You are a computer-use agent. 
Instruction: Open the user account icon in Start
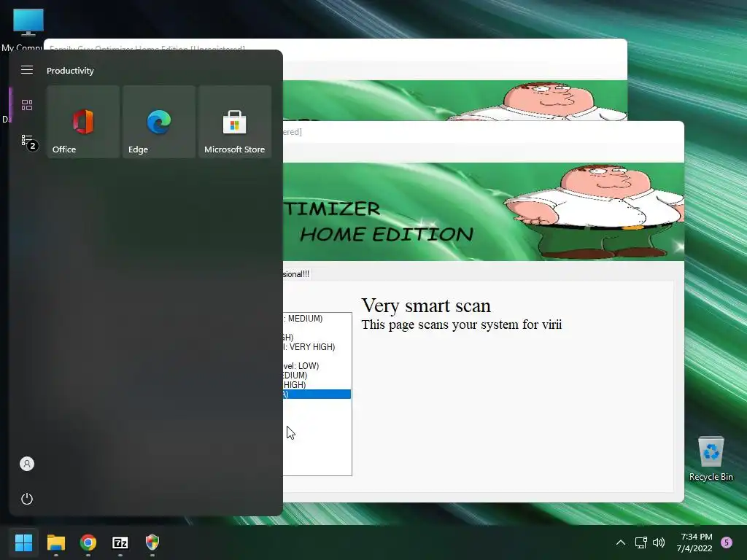(27, 464)
